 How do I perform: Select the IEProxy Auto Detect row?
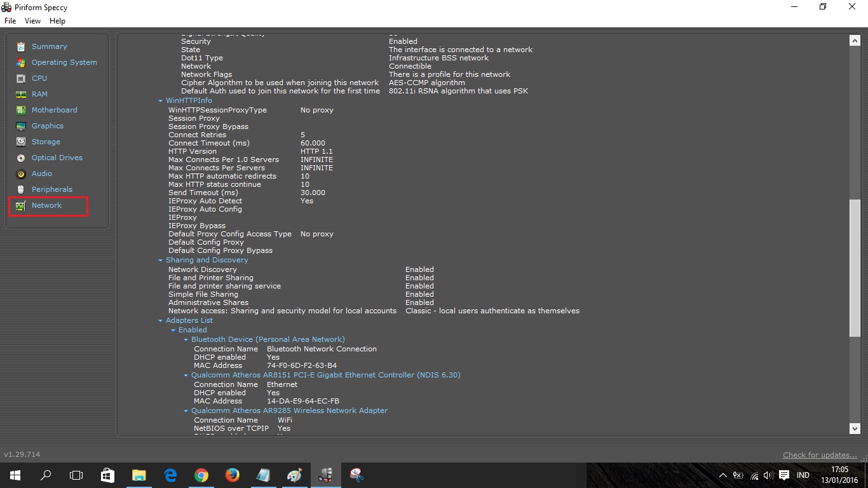pyautogui.click(x=241, y=201)
